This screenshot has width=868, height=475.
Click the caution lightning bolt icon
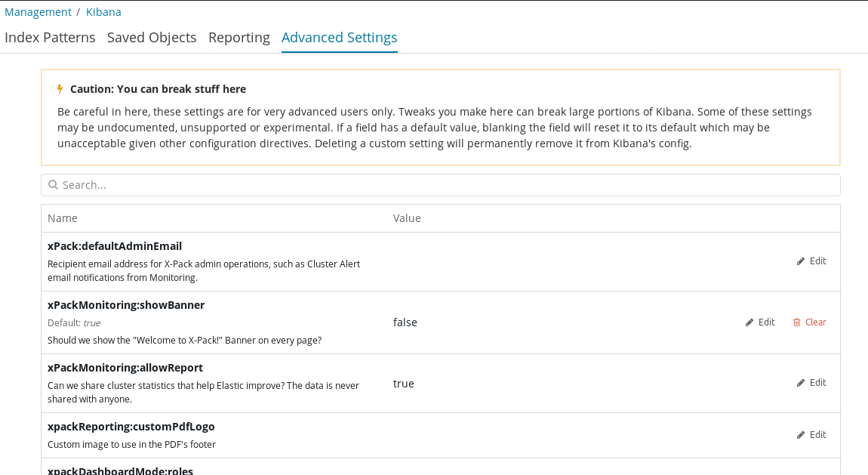pyautogui.click(x=60, y=89)
